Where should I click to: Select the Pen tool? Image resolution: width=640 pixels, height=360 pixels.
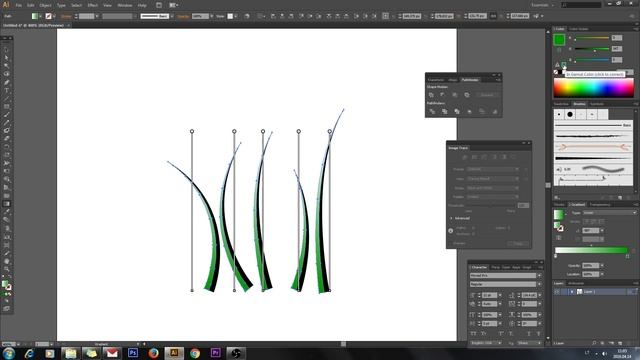7,82
